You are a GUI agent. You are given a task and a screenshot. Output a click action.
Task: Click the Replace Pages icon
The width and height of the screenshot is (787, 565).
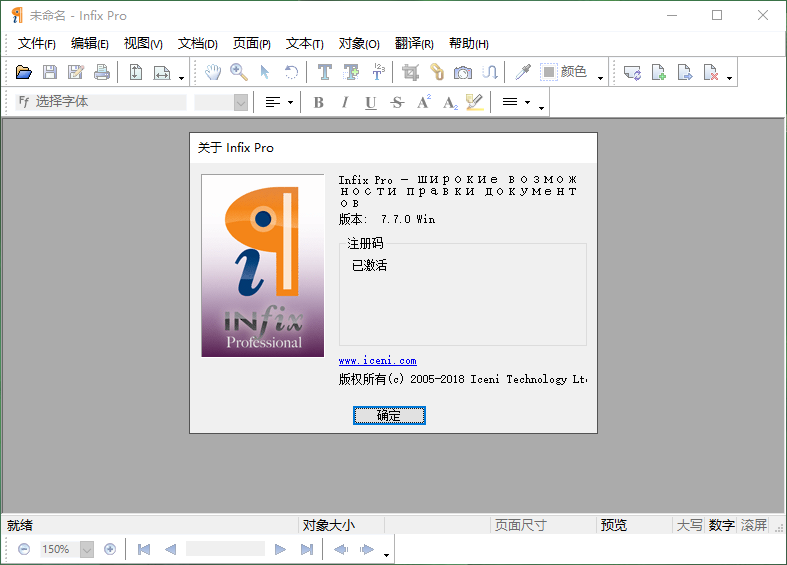pyautogui.click(x=632, y=72)
